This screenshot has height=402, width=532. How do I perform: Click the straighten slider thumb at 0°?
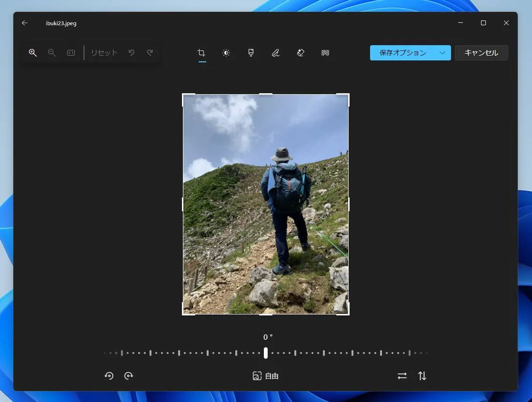tap(266, 353)
